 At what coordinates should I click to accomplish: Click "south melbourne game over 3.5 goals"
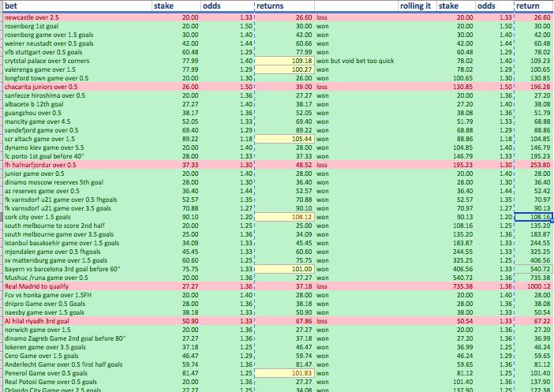(x=77, y=234)
